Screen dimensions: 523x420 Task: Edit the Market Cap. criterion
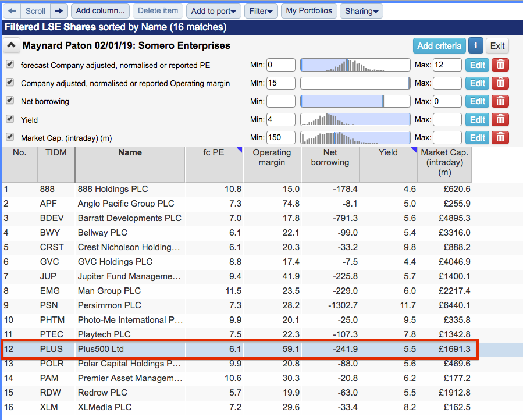pyautogui.click(x=477, y=138)
